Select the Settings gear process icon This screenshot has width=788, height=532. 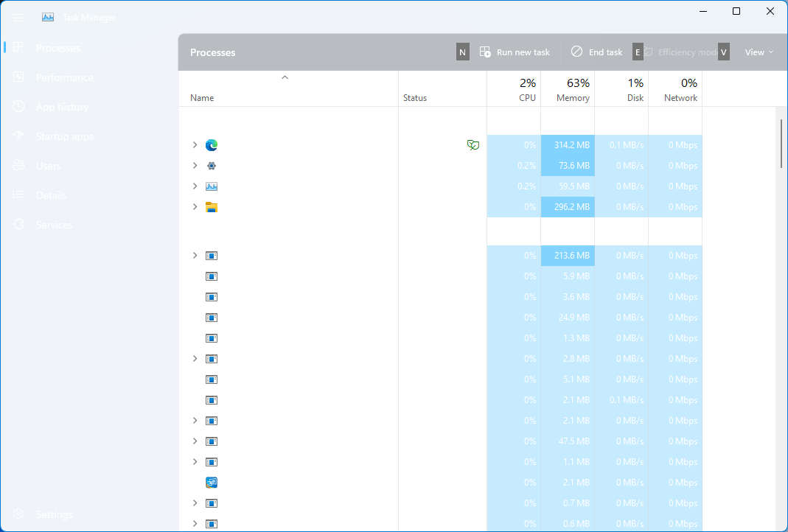pos(212,166)
